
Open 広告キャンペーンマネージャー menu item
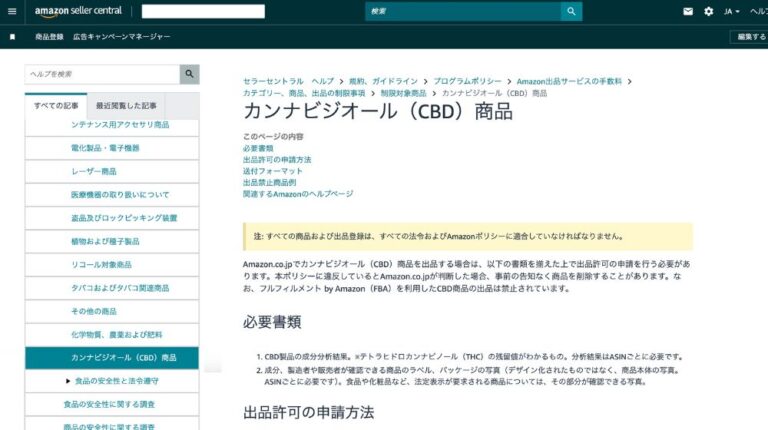pos(121,37)
